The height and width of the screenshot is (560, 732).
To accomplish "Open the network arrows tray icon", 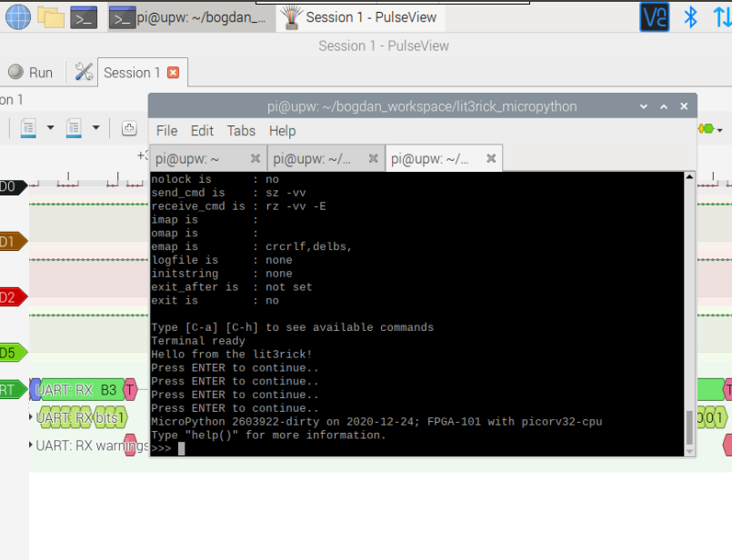I will pos(722,17).
